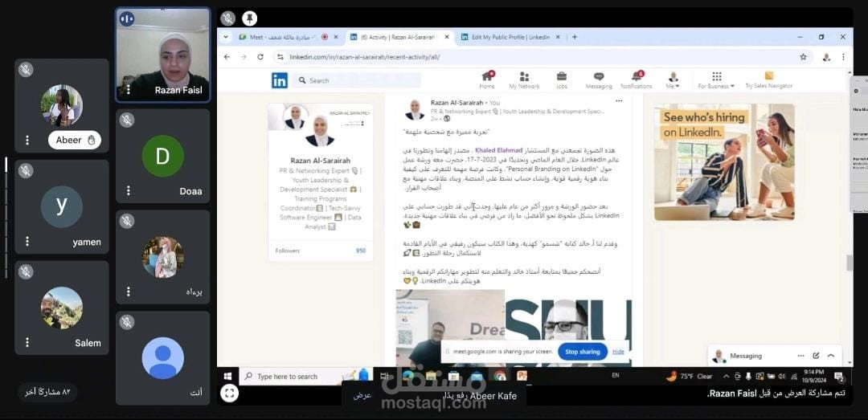Open the Jobs section on LinkedIn
This screenshot has height=420, width=868.
click(x=561, y=80)
